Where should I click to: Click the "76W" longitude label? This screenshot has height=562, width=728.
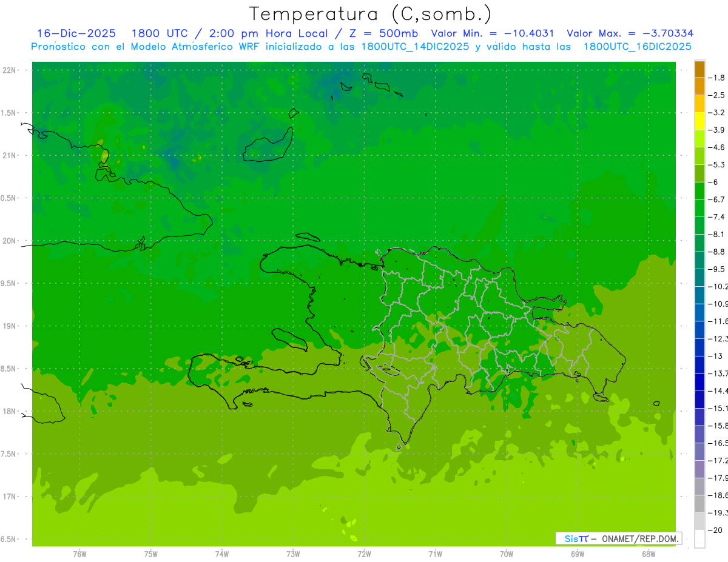(x=79, y=554)
